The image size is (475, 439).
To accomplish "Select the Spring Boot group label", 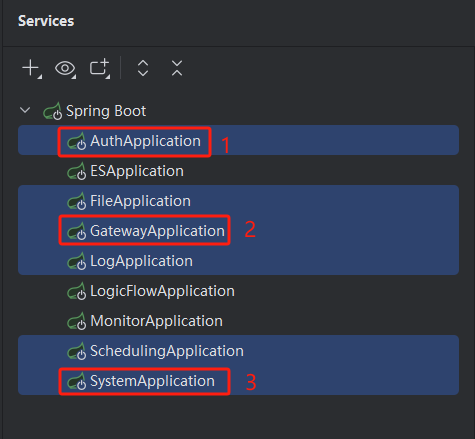I will tap(106, 111).
